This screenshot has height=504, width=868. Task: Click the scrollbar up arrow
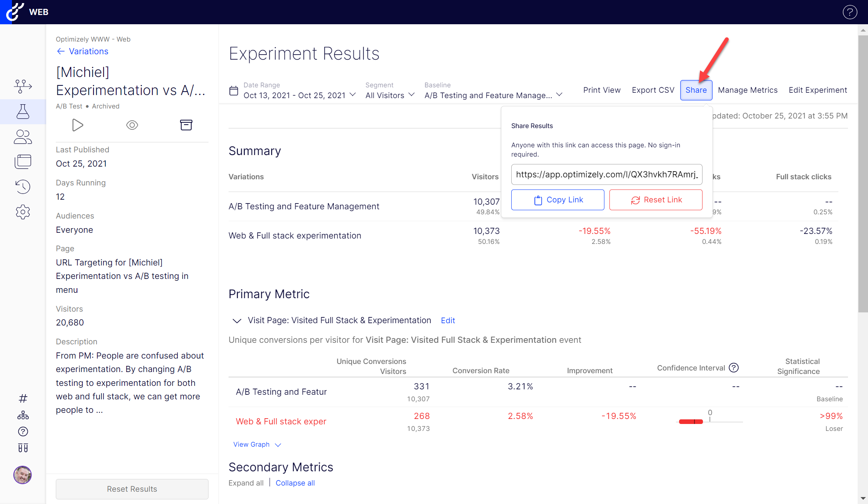point(863,30)
